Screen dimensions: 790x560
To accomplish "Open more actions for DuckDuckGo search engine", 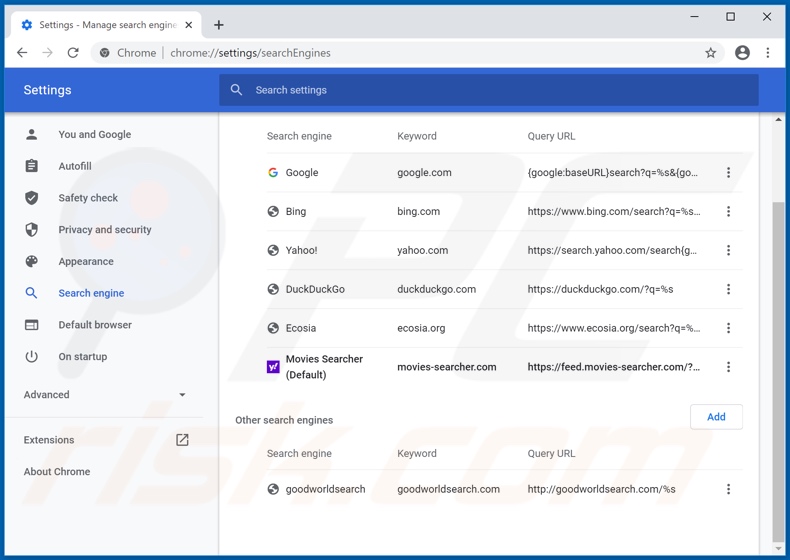I will tap(728, 289).
